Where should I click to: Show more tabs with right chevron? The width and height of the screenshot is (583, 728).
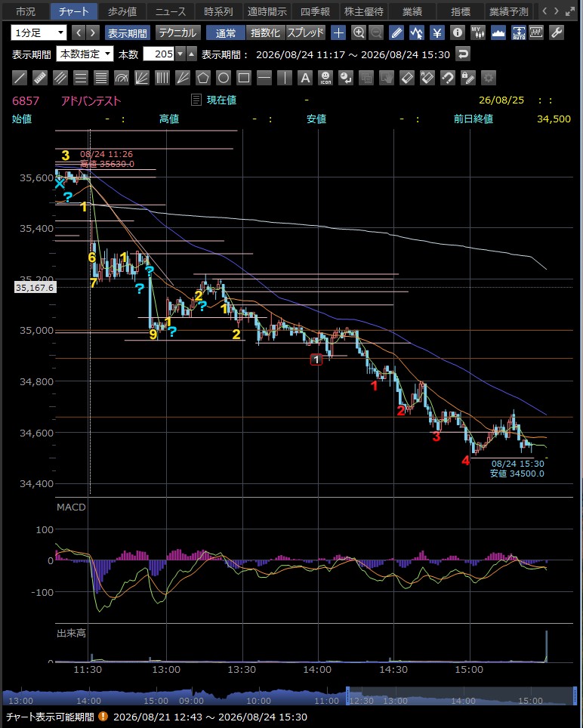tap(557, 11)
